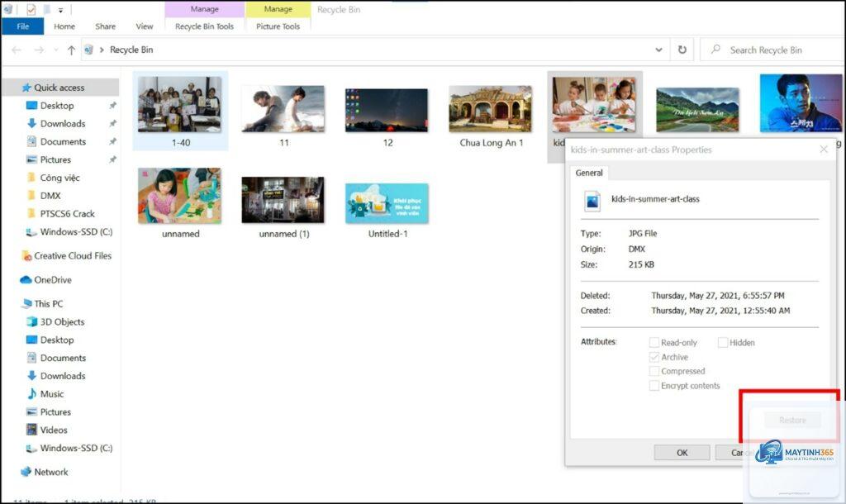Image resolution: width=846 pixels, height=504 pixels.
Task: Open the Quick Access Toolbar customize dropdown
Action: (x=60, y=10)
